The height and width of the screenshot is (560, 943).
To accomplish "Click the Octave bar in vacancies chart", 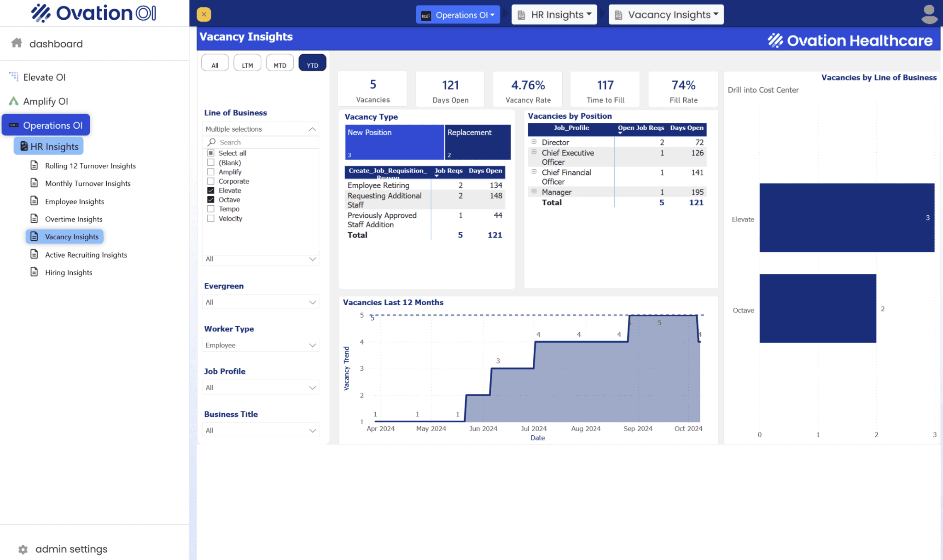I will point(818,308).
